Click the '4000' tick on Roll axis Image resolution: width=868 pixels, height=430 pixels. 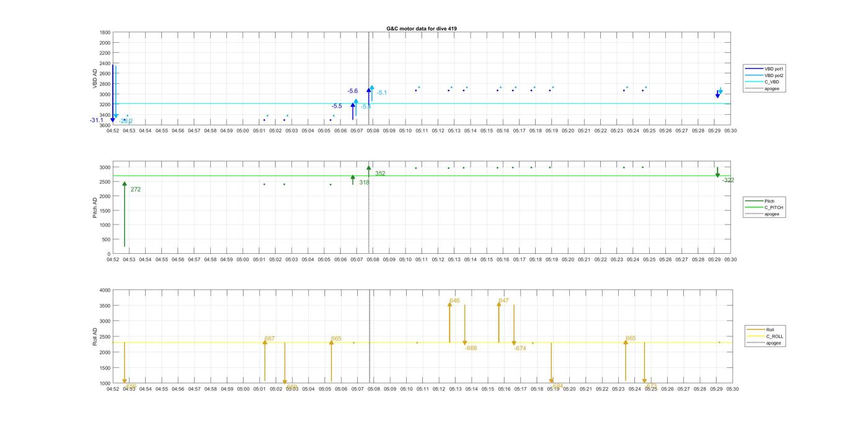click(105, 290)
